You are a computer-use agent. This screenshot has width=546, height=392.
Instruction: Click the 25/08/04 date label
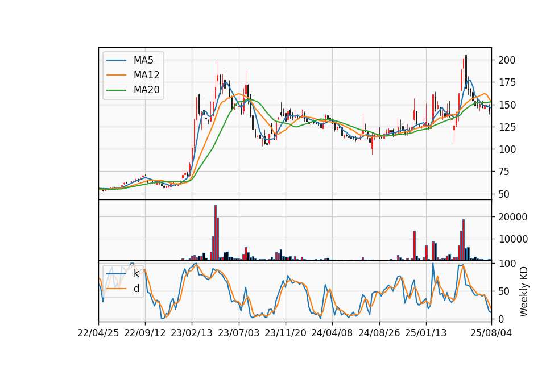pos(491,333)
